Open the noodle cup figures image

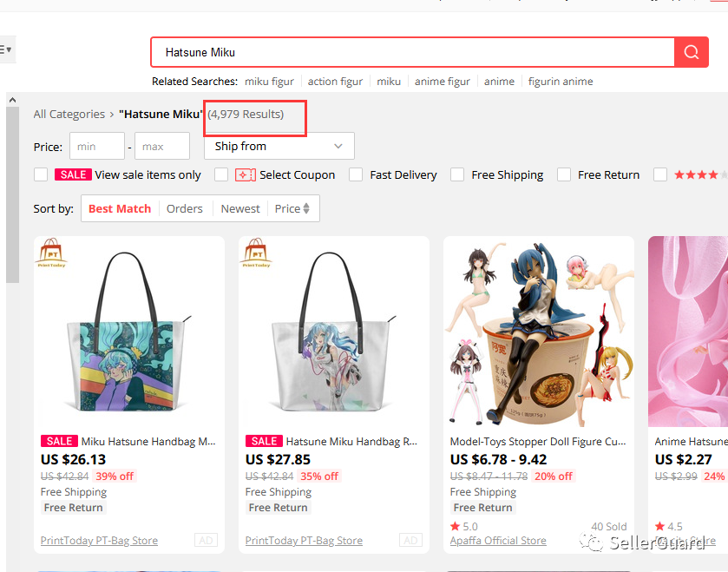coord(539,332)
